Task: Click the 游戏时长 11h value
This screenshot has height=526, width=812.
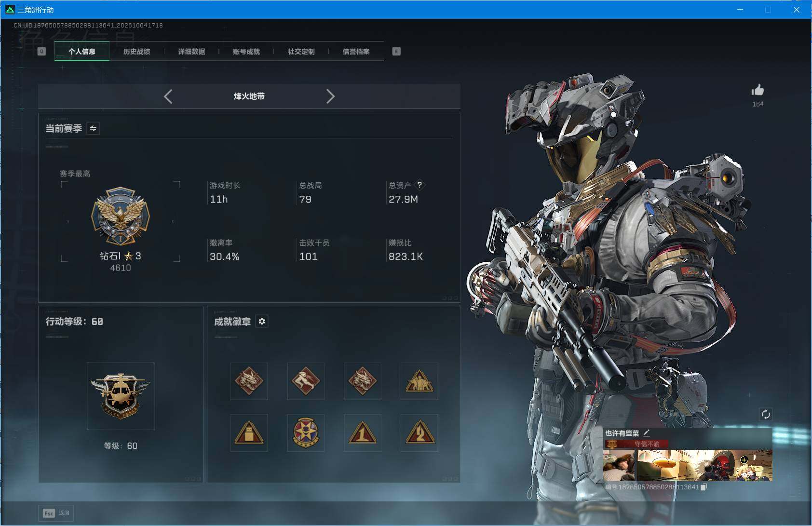Action: click(219, 199)
